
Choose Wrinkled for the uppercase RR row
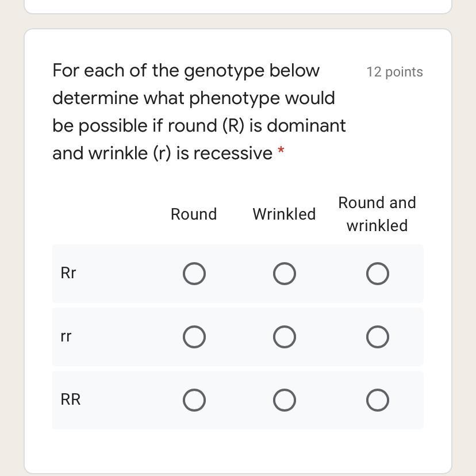point(285,400)
